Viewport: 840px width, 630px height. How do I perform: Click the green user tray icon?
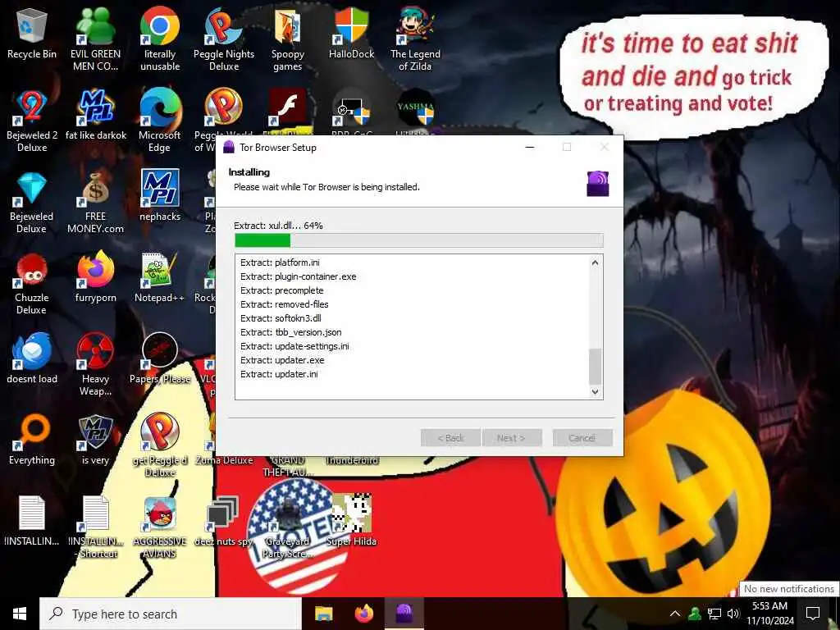pyautogui.click(x=695, y=614)
